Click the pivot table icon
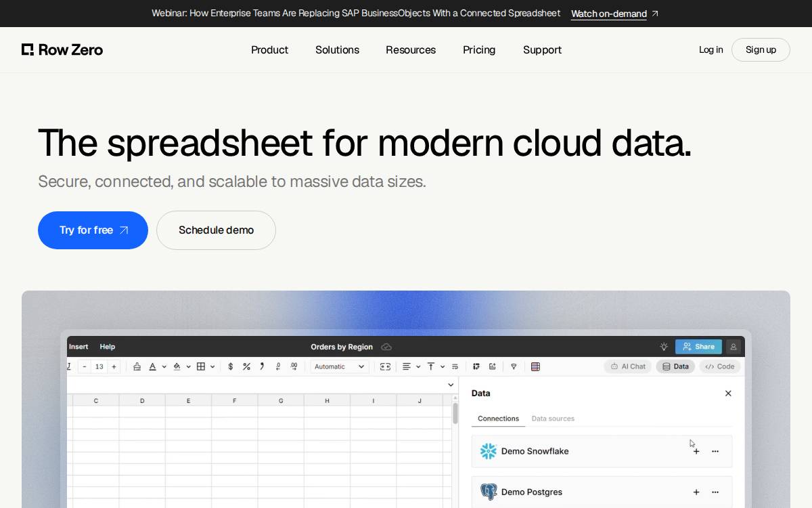Image resolution: width=812 pixels, height=508 pixels. pos(476,366)
